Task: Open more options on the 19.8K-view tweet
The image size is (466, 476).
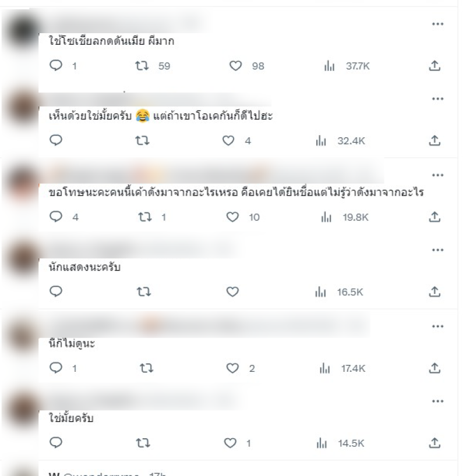Action: (x=437, y=175)
